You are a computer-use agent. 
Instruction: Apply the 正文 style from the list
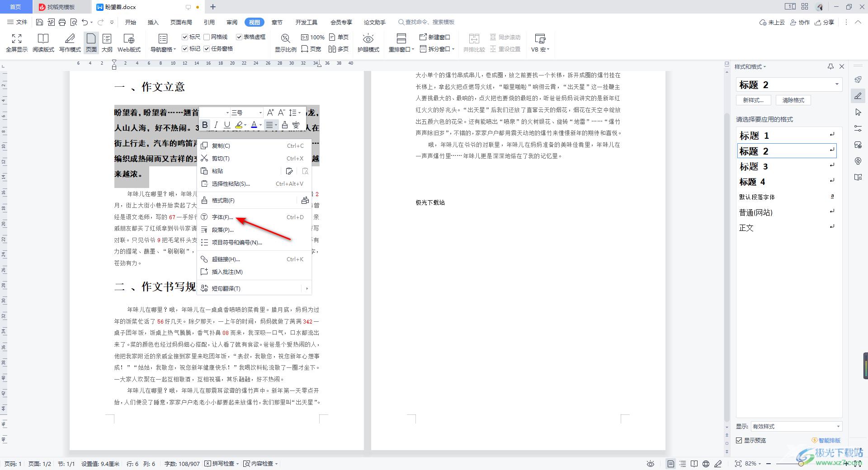pyautogui.click(x=787, y=228)
